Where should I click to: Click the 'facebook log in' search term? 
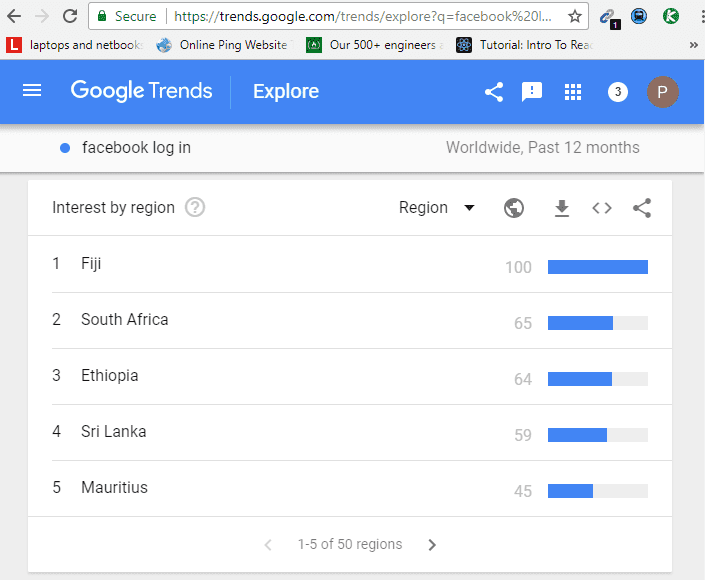tap(136, 147)
